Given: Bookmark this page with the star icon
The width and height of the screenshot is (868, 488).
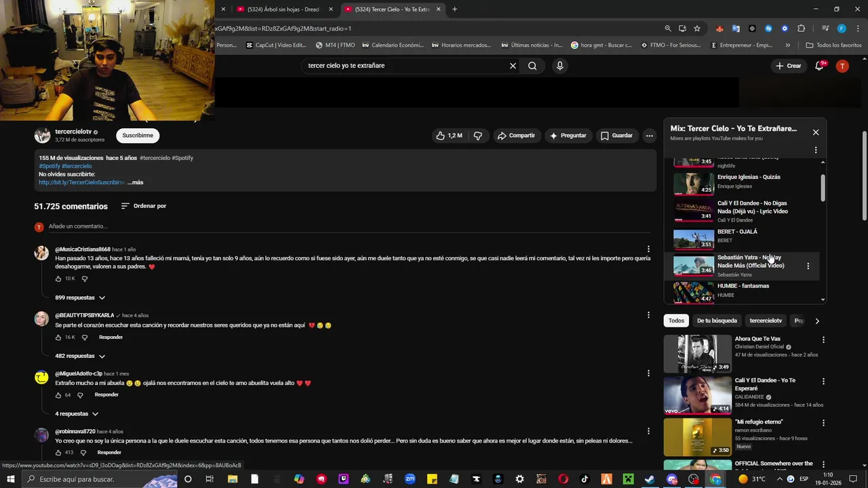Looking at the screenshot, I should coord(696,28).
